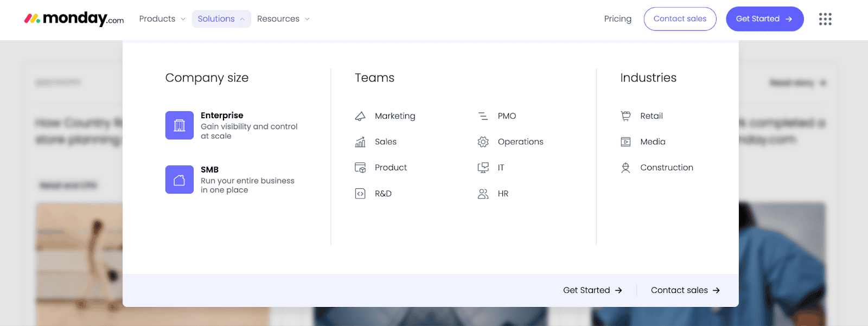Click the HR people icon
868x326 pixels.
click(x=483, y=194)
